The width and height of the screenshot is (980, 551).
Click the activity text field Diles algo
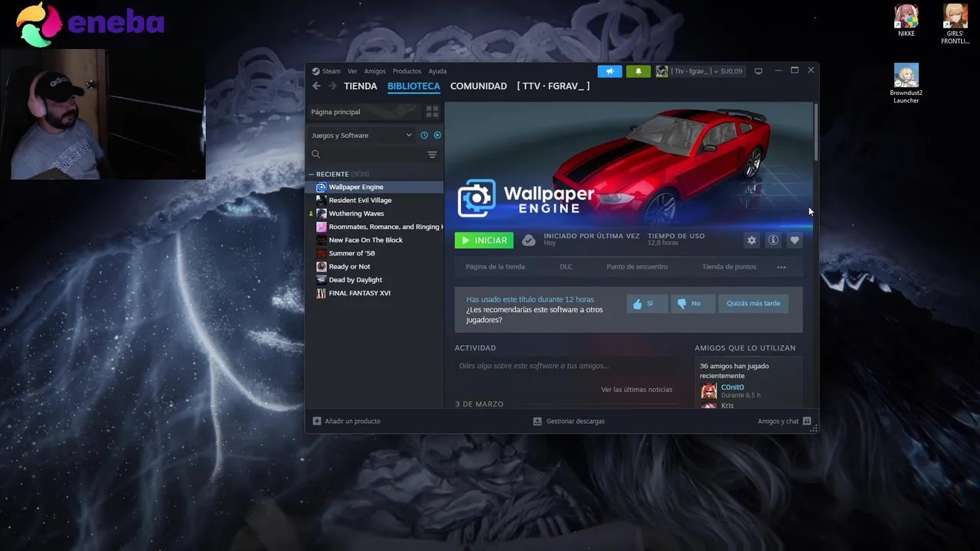[x=565, y=366]
